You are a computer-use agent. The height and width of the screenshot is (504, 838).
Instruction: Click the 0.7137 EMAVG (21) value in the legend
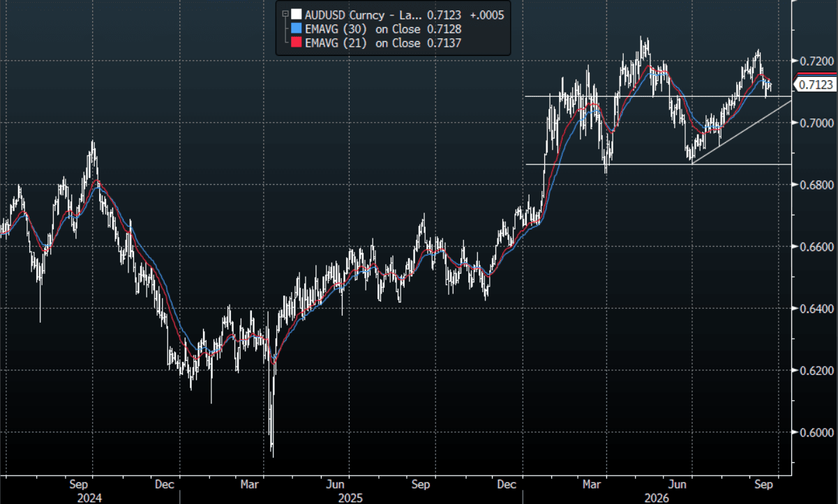point(444,43)
